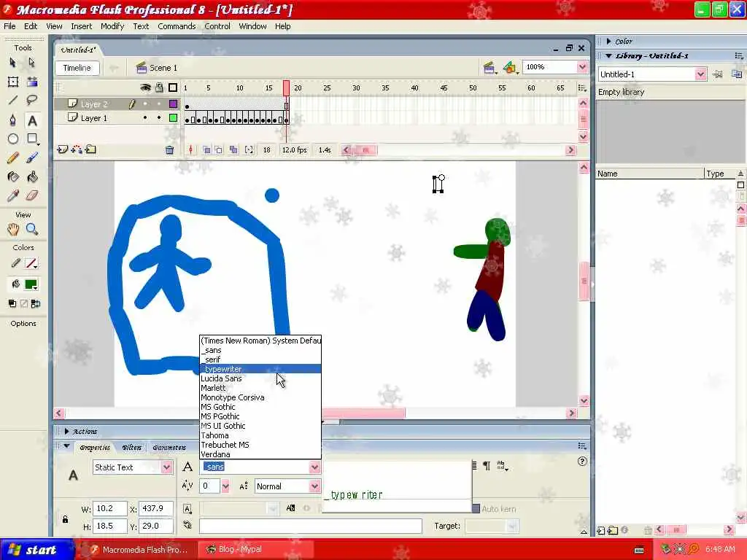Click the Timeline toggle button

tap(77, 68)
